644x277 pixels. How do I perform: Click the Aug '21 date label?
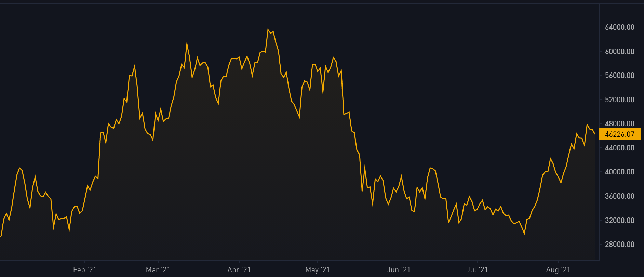click(558, 270)
